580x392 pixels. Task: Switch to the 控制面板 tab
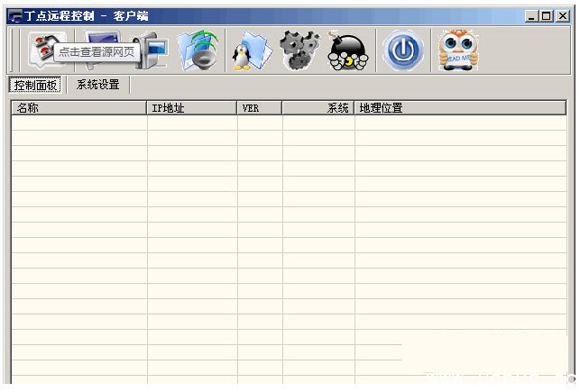36,85
